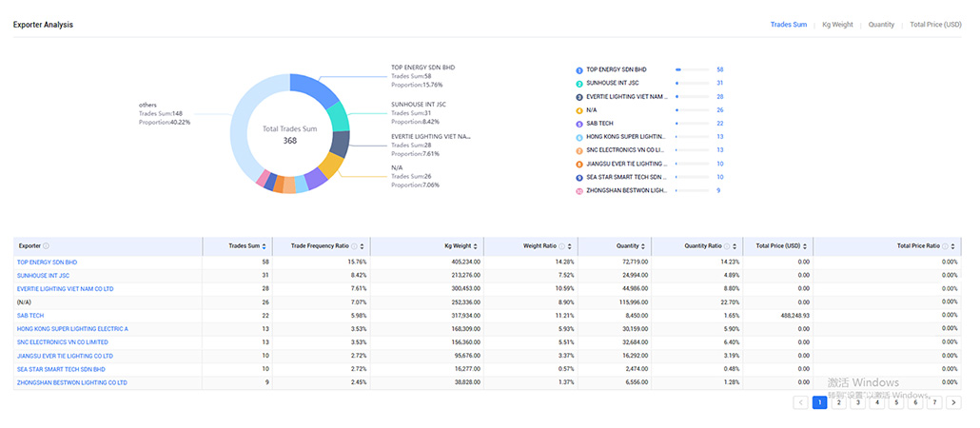The height and width of the screenshot is (428, 980).
Task: Click the '(N/A)' exporter cell
Action: [x=25, y=302]
